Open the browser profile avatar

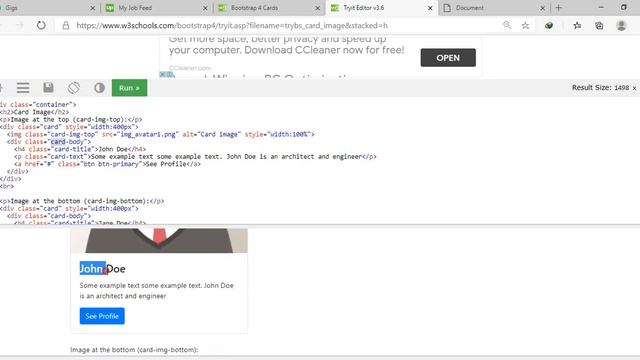(x=621, y=25)
